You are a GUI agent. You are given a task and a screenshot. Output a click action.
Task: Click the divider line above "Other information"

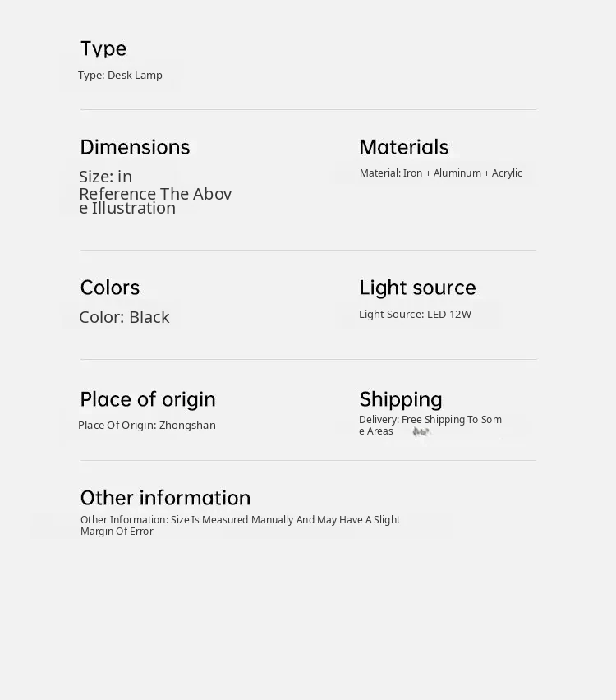coord(308,460)
